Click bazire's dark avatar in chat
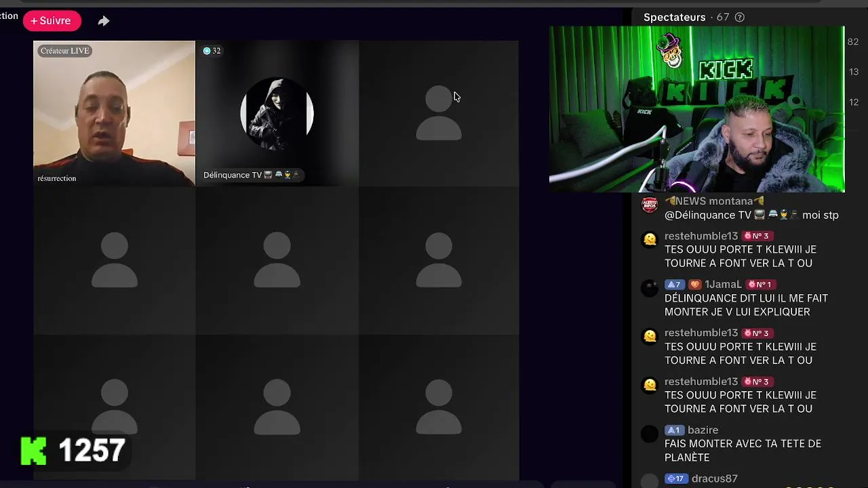868x488 pixels. (x=650, y=433)
